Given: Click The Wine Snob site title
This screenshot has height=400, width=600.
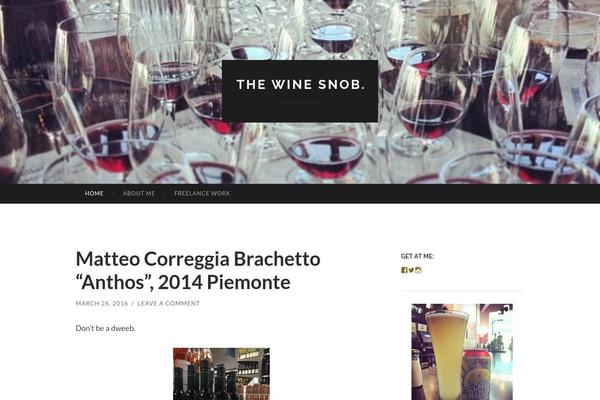Looking at the screenshot, I should click(x=300, y=85).
